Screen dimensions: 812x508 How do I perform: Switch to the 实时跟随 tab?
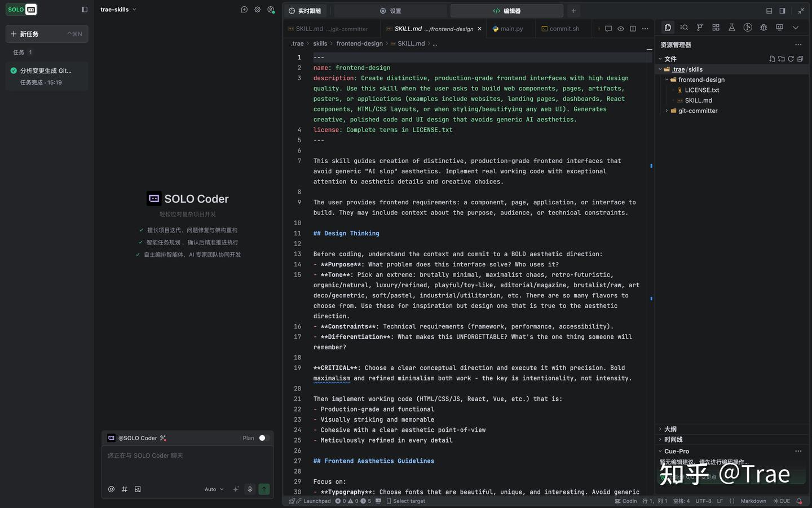[305, 11]
